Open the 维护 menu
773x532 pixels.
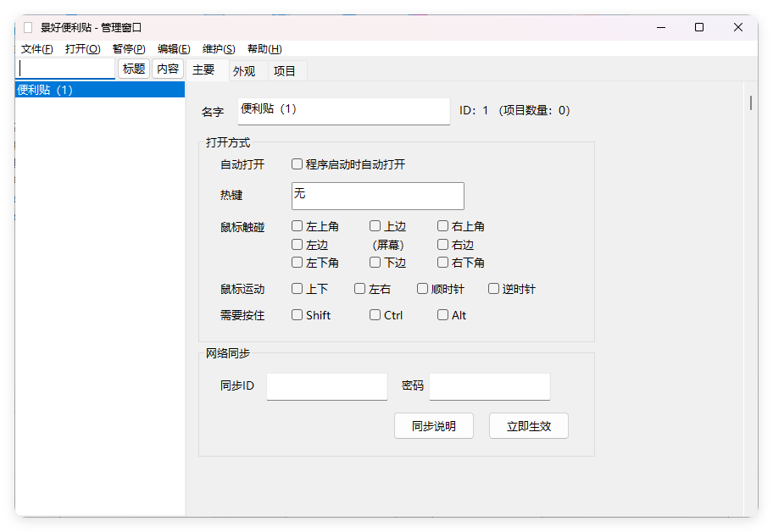[x=219, y=48]
